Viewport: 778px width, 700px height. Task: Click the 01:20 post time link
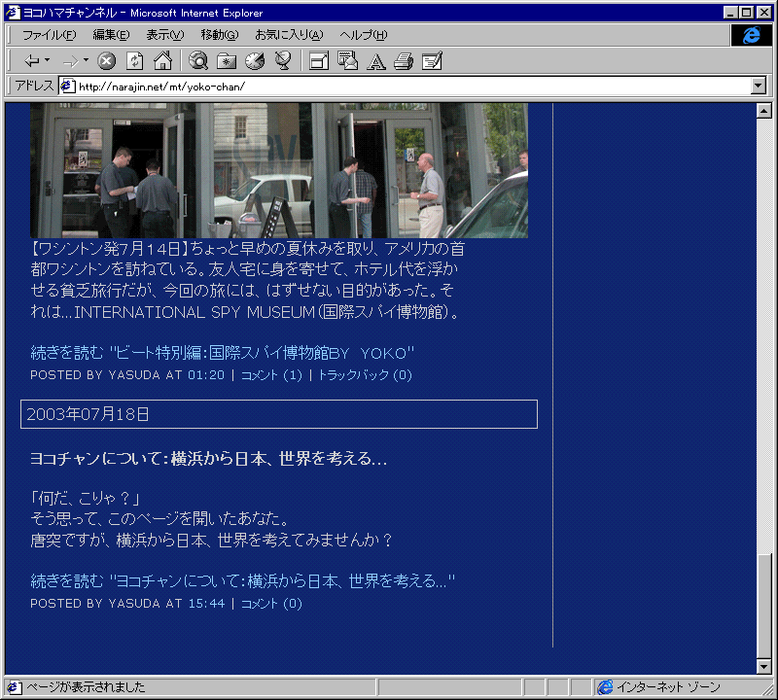point(206,375)
